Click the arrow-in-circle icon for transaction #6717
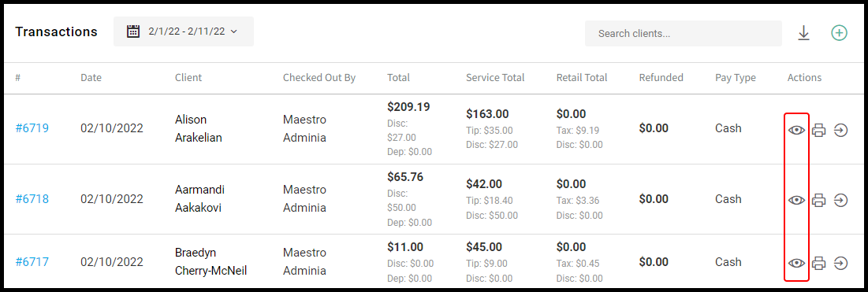The height and width of the screenshot is (292, 868). click(x=841, y=263)
